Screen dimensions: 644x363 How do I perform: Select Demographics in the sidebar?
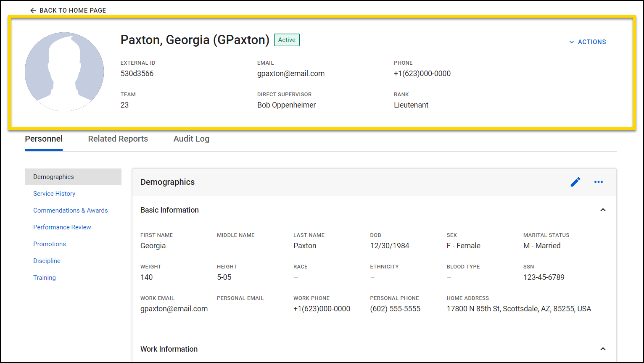click(53, 176)
